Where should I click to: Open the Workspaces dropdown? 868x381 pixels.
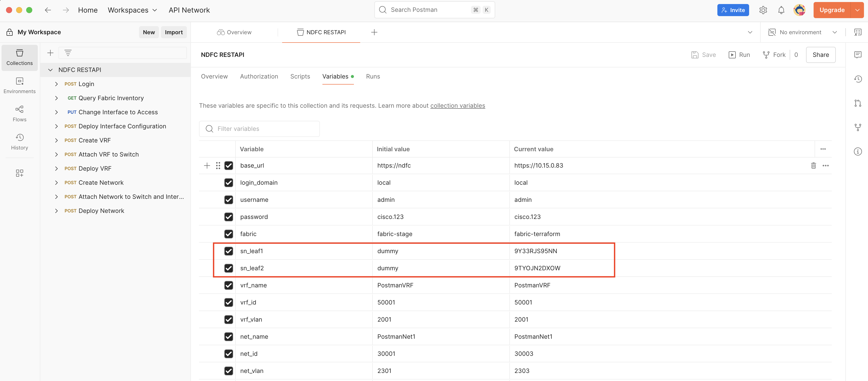pyautogui.click(x=132, y=10)
